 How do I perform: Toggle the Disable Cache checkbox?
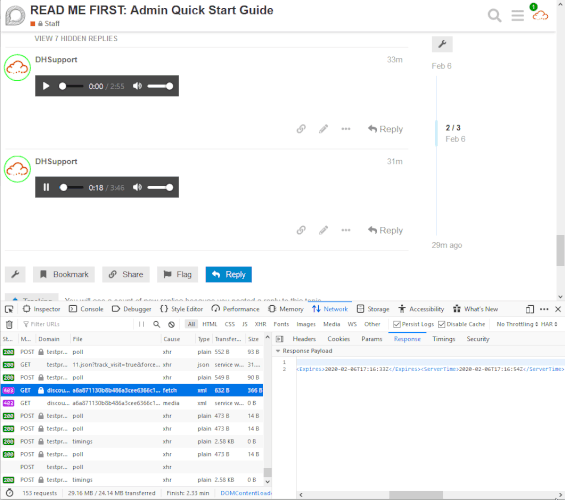click(x=441, y=324)
